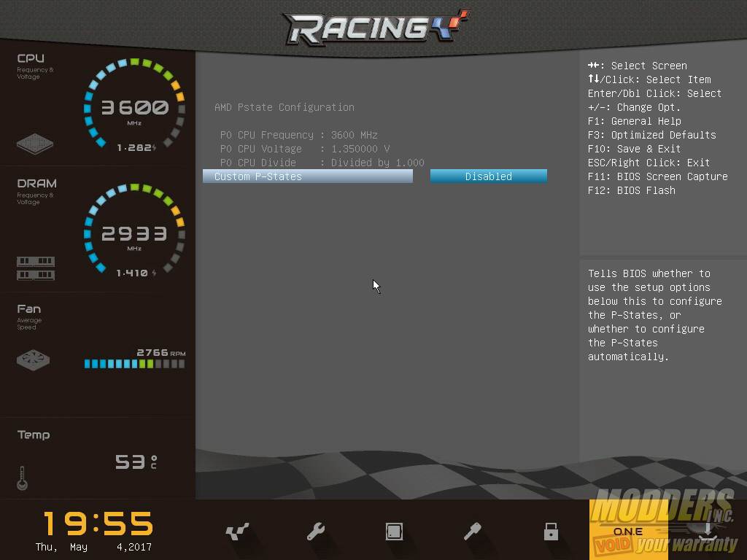Click the P0 CPU Divide : Divided by 1.000 line
The height and width of the screenshot is (560, 747).
coord(322,163)
